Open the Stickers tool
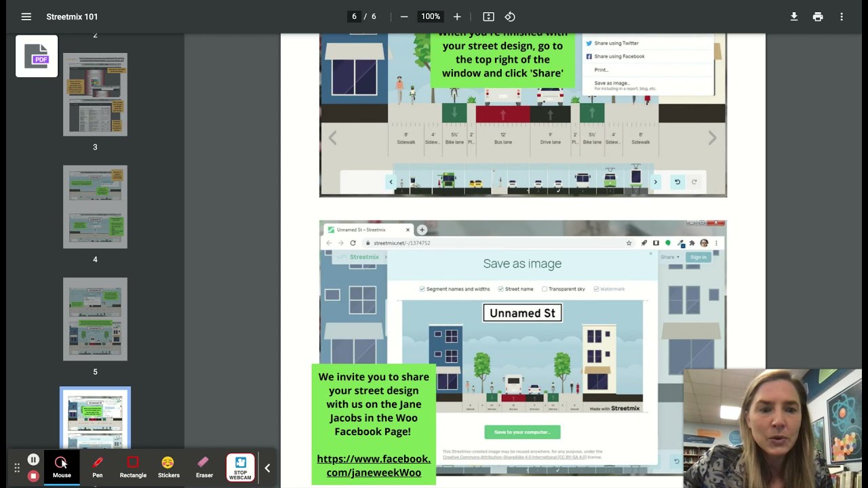 click(x=169, y=467)
